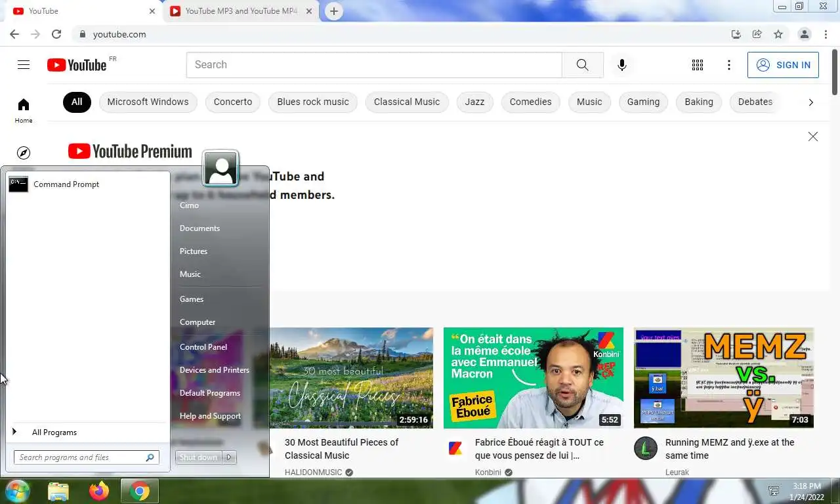The width and height of the screenshot is (840, 504).
Task: Go to Home in the sidebar
Action: pos(24,110)
